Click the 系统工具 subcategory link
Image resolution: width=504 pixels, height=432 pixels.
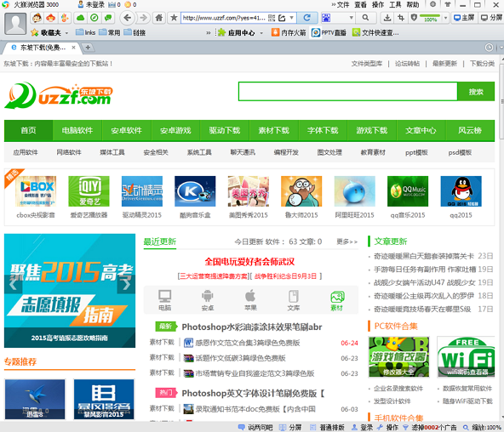[x=199, y=152]
